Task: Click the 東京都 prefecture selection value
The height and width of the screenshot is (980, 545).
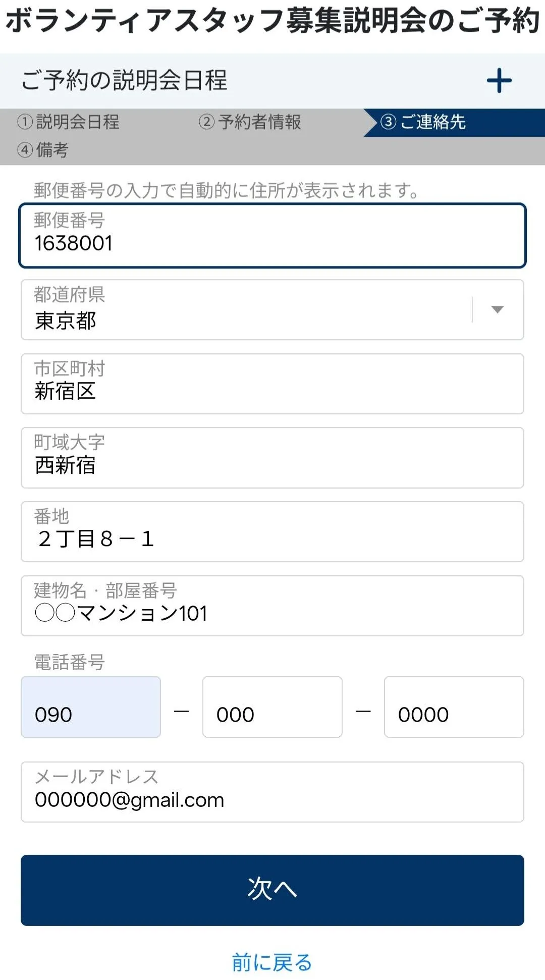Action: pos(66,321)
